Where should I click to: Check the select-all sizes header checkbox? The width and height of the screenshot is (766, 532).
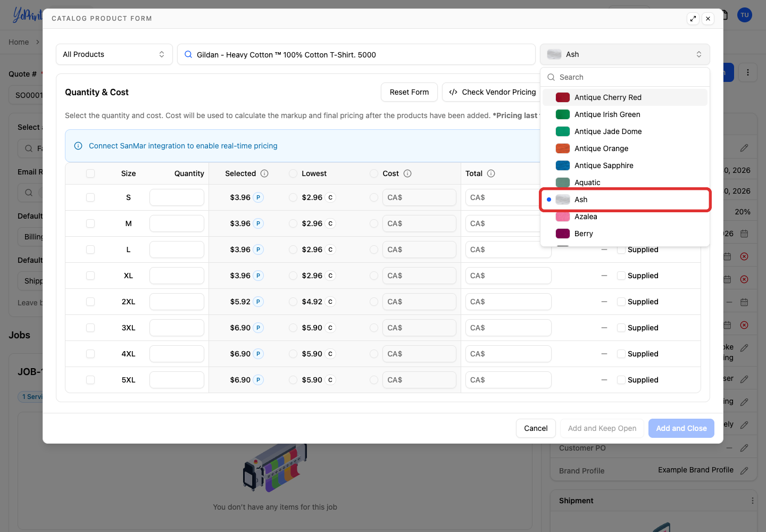point(90,173)
